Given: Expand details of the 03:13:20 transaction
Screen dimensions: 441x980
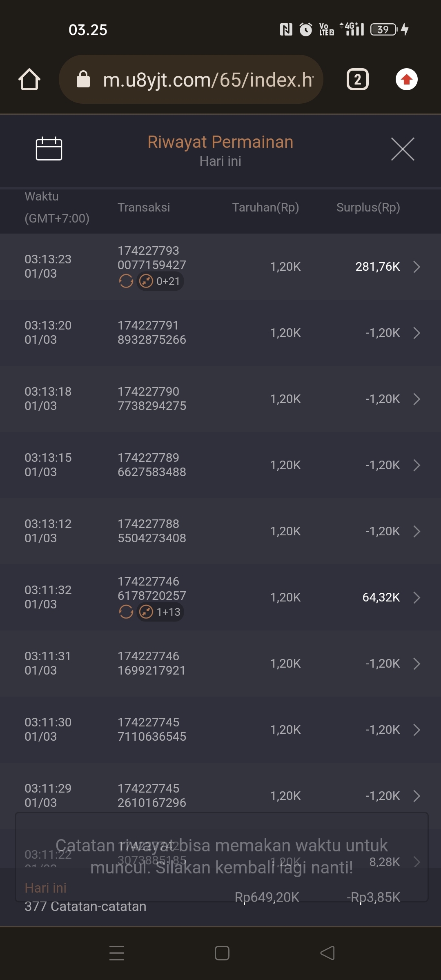Looking at the screenshot, I should [416, 333].
